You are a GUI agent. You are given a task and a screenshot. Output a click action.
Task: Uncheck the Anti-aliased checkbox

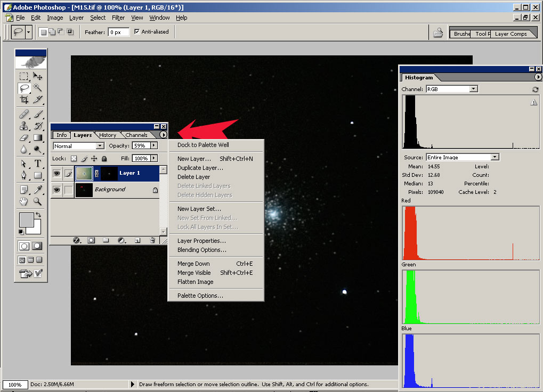pyautogui.click(x=137, y=32)
